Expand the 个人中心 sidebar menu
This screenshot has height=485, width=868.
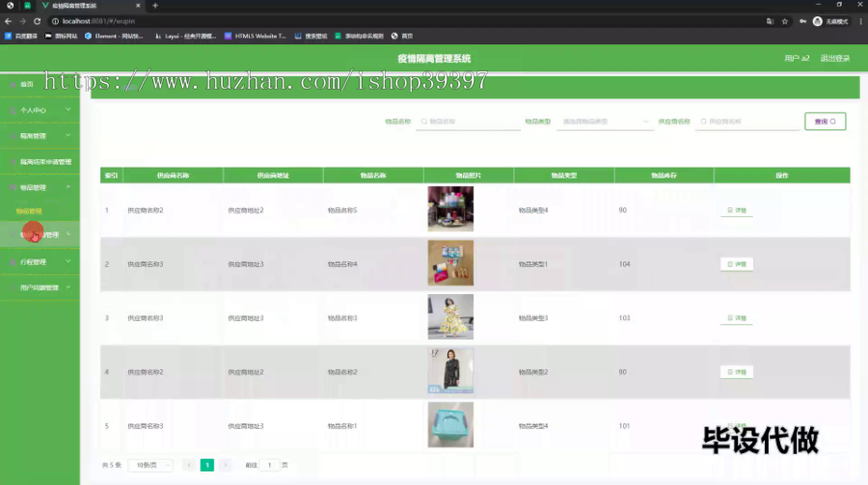(40, 110)
